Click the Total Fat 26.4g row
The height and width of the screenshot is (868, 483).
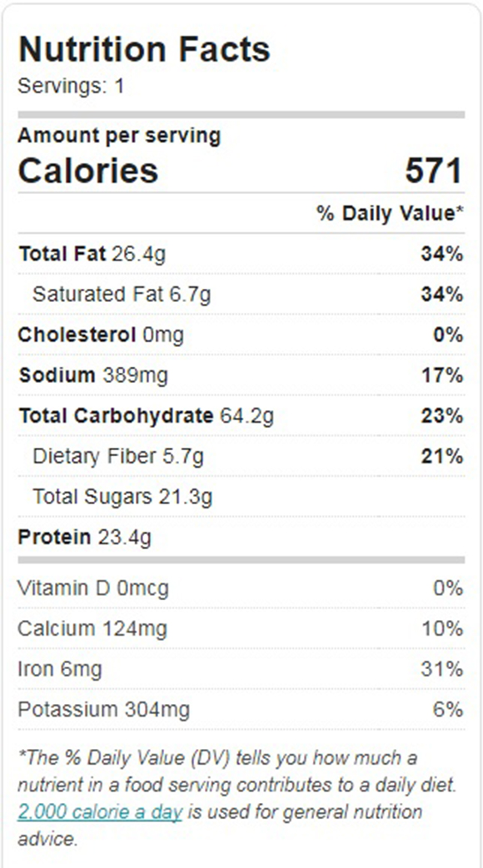coord(241,254)
